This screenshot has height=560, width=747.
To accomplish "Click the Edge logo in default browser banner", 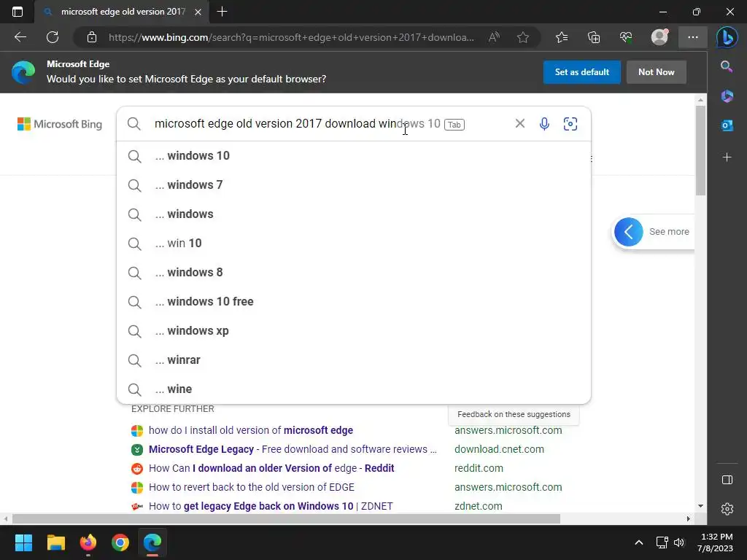I will tap(23, 72).
